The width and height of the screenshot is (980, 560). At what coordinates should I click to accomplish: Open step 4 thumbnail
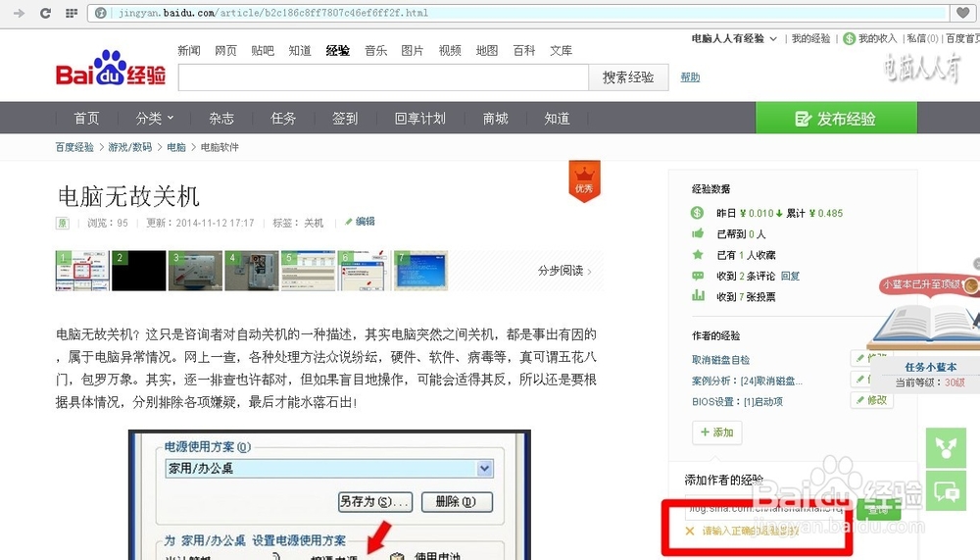pyautogui.click(x=251, y=271)
